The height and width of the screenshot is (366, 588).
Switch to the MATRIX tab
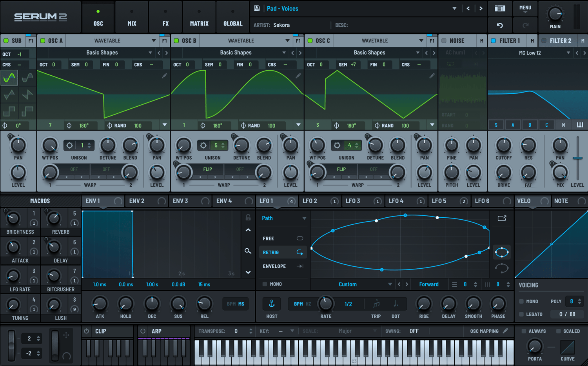(199, 18)
